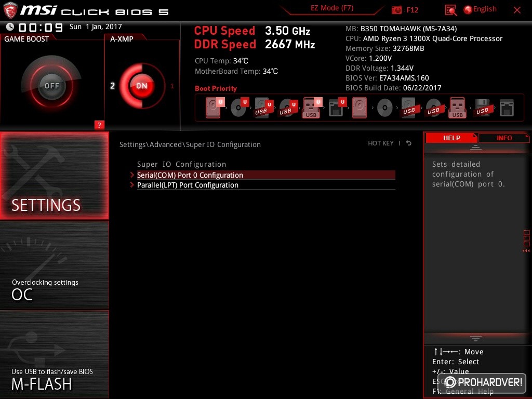The image size is (532, 399).
Task: Click the Boot Priority heading
Action: pyautogui.click(x=216, y=88)
